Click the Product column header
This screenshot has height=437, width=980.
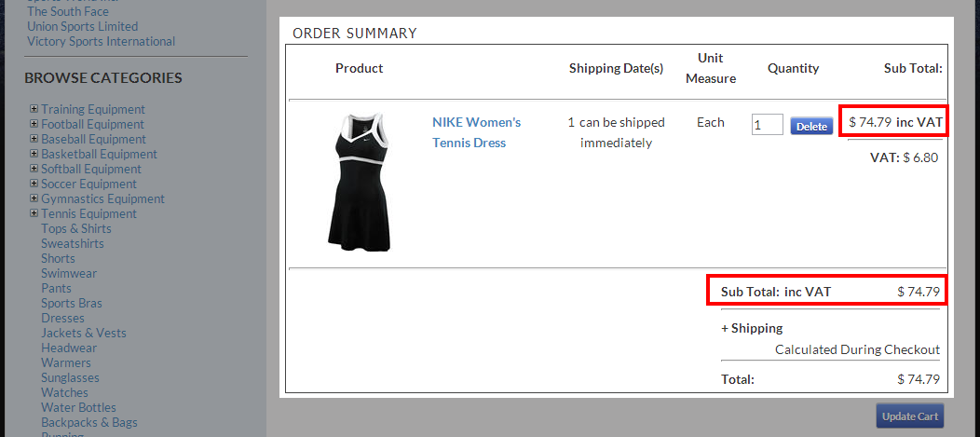click(359, 68)
